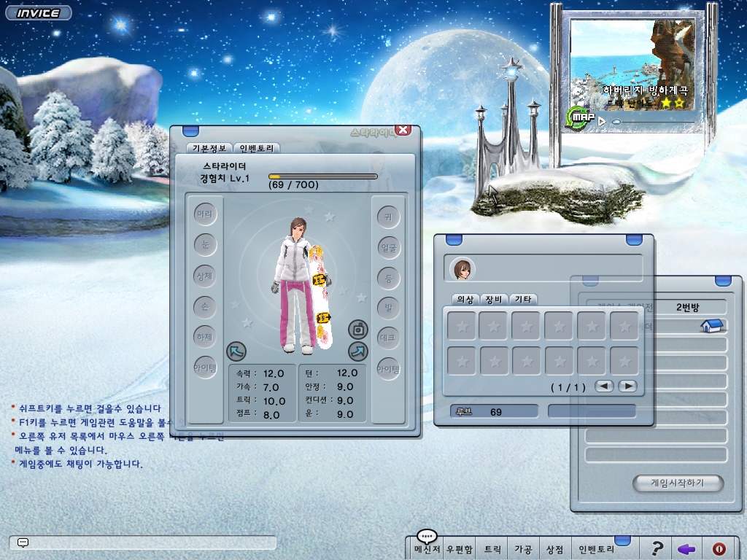Open the 기타 inventory tab
This screenshot has height=560, width=747.
coord(523,299)
